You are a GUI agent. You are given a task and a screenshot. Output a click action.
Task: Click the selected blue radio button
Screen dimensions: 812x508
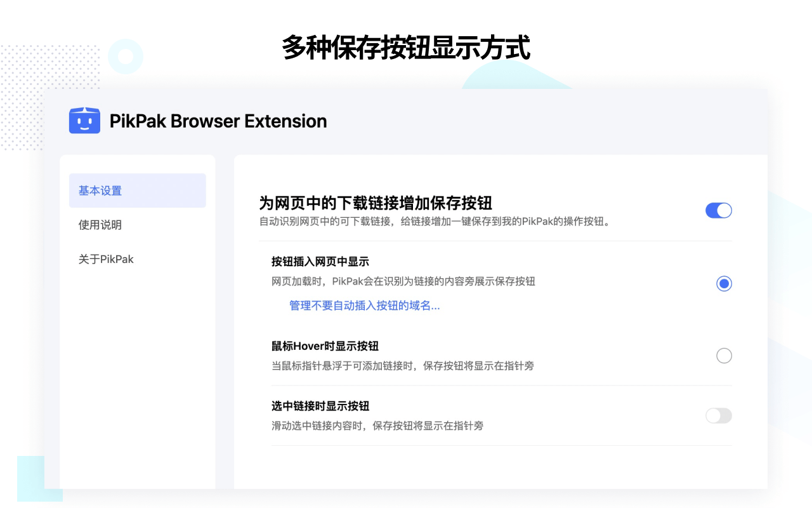724,283
